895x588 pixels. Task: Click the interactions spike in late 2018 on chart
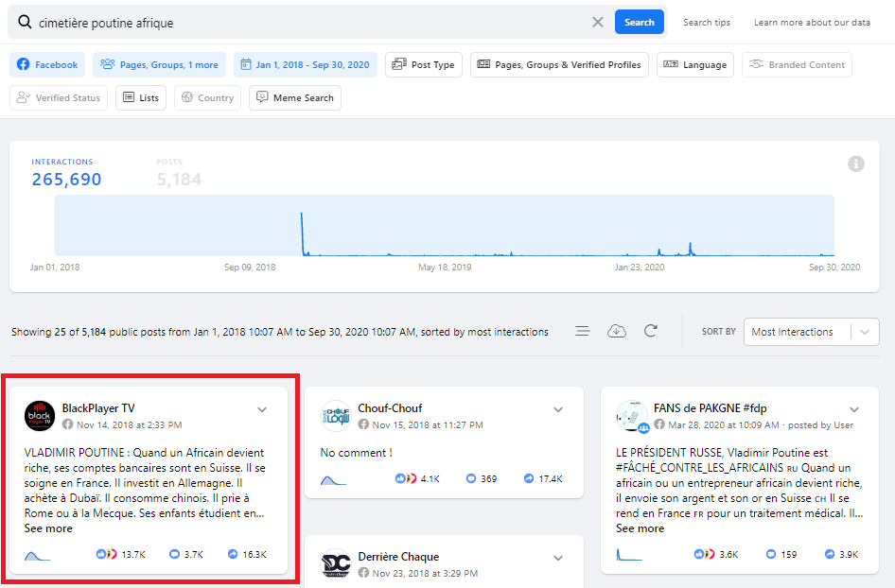tap(302, 233)
